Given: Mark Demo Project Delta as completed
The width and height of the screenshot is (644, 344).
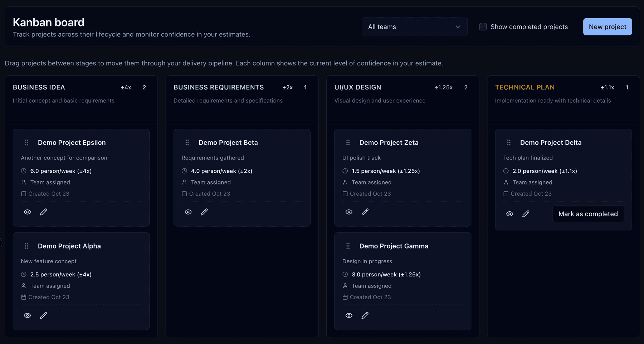Looking at the screenshot, I should point(588,214).
